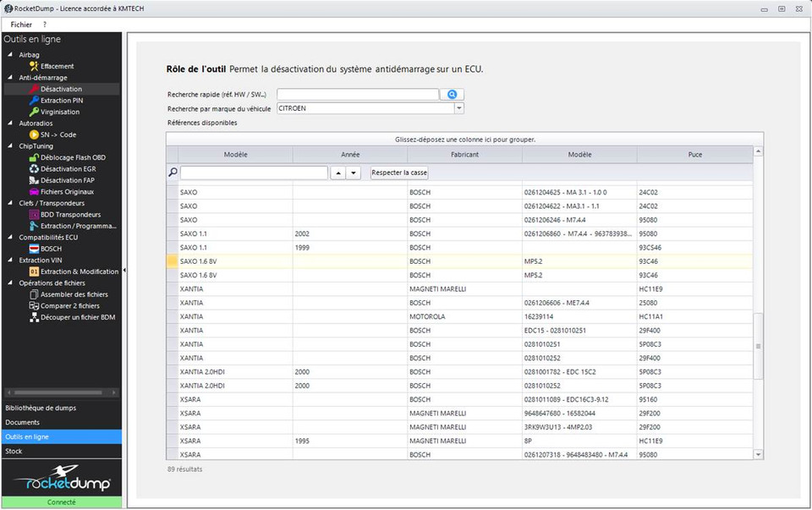Select Désactivation EGR tool
812x510 pixels.
coord(68,169)
